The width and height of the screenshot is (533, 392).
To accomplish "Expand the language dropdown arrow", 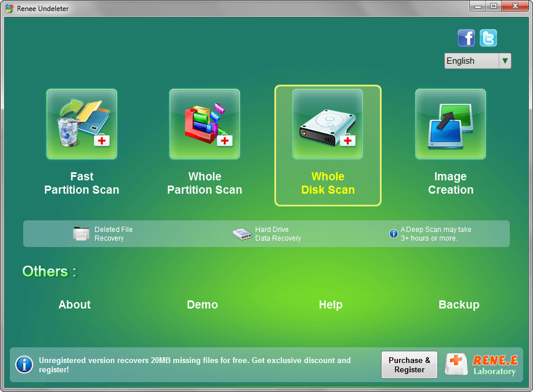I will click(505, 61).
